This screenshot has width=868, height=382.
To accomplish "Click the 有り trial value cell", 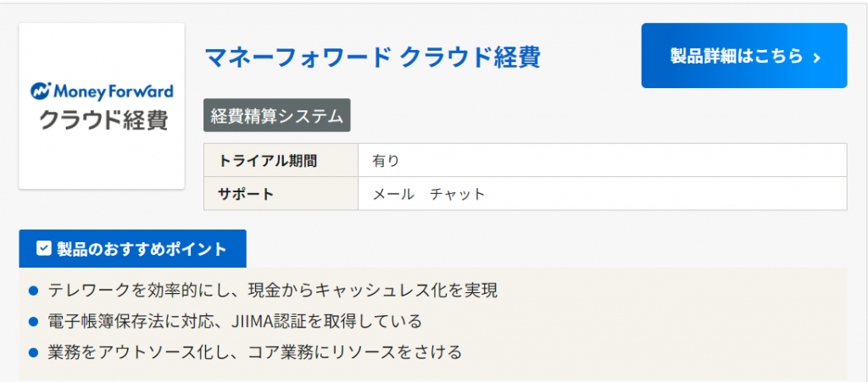I will [x=386, y=161].
